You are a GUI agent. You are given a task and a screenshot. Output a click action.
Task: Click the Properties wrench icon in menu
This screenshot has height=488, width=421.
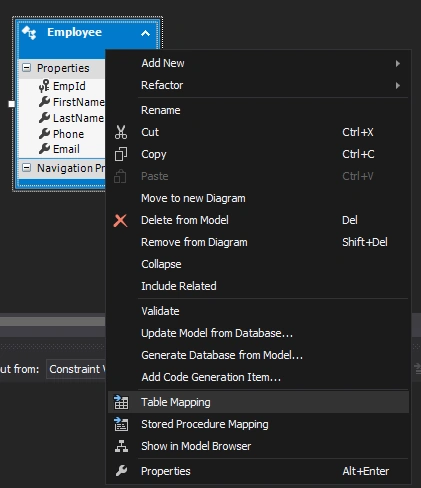point(121,471)
